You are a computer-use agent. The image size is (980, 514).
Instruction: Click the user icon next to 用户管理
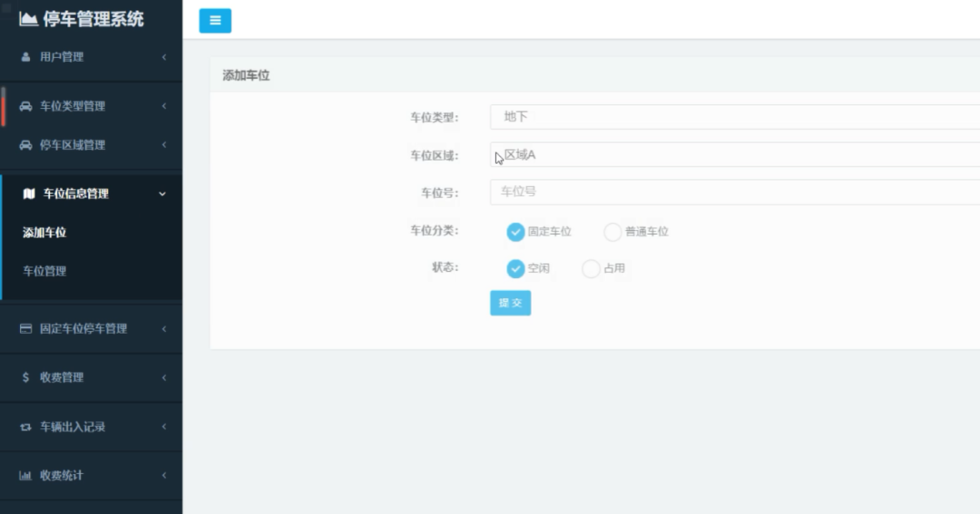(25, 57)
